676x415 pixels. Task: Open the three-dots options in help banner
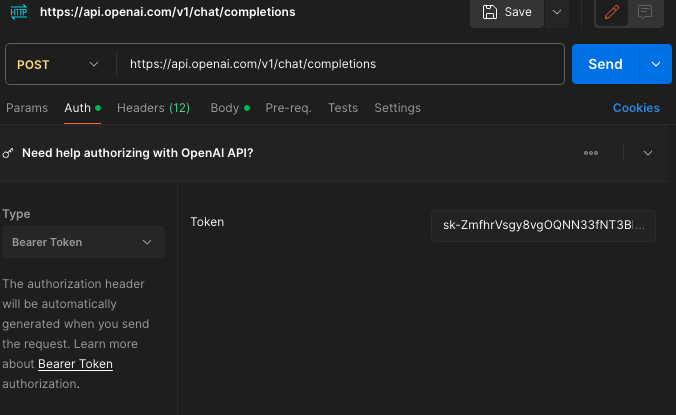click(591, 153)
